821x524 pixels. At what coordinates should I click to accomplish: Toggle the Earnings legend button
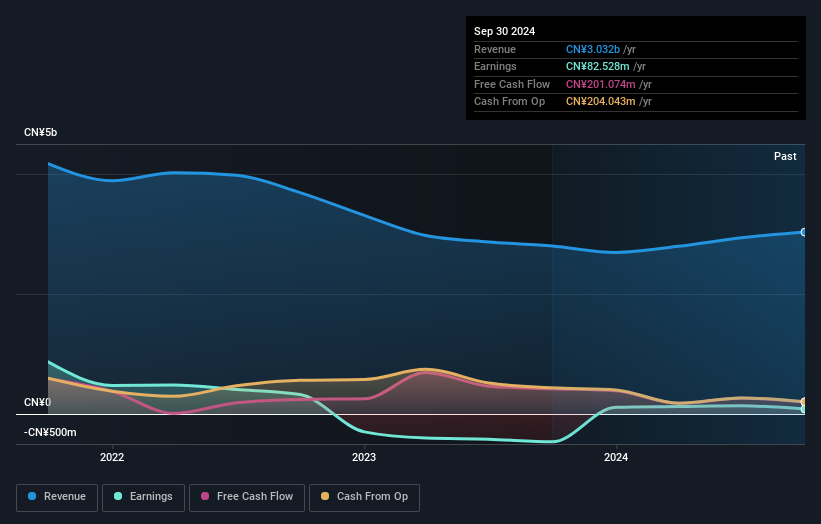(x=143, y=497)
